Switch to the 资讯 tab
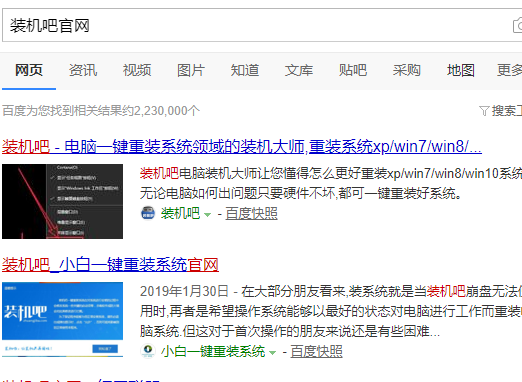Image resolution: width=522 pixels, height=382 pixels. point(83,70)
